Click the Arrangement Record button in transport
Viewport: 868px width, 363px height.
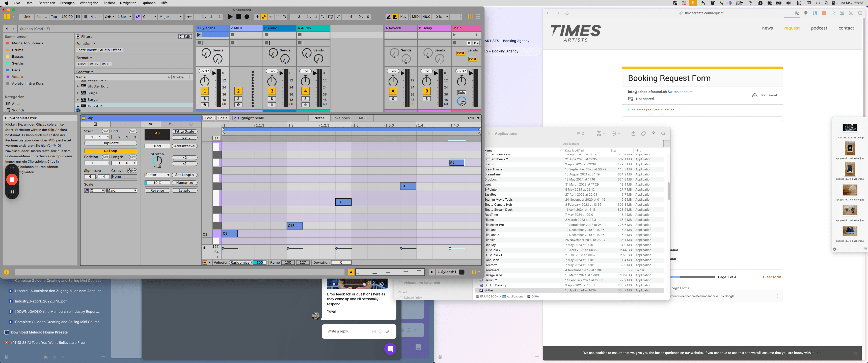247,16
